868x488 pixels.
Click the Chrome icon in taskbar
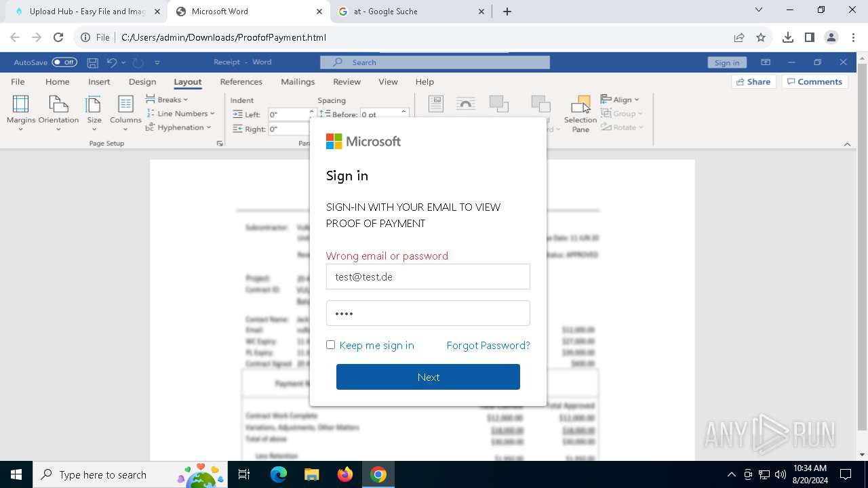(x=378, y=474)
